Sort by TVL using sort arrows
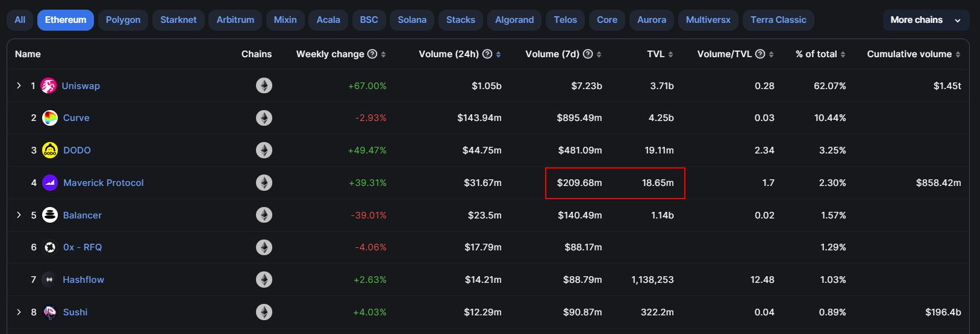The image size is (980, 334). tap(671, 54)
